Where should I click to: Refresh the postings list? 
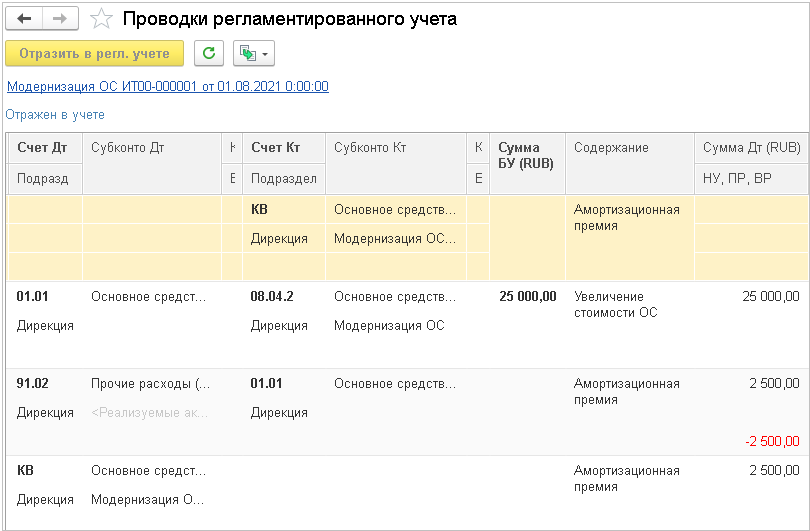(208, 53)
